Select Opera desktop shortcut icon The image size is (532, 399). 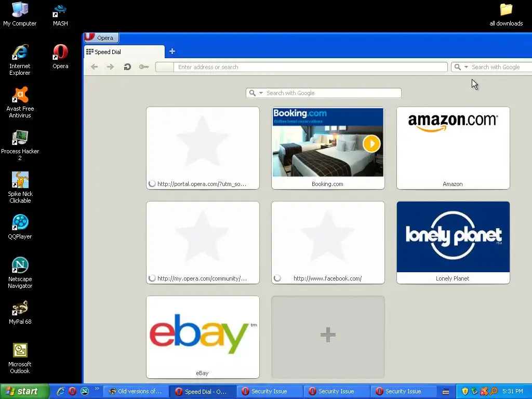point(60,57)
